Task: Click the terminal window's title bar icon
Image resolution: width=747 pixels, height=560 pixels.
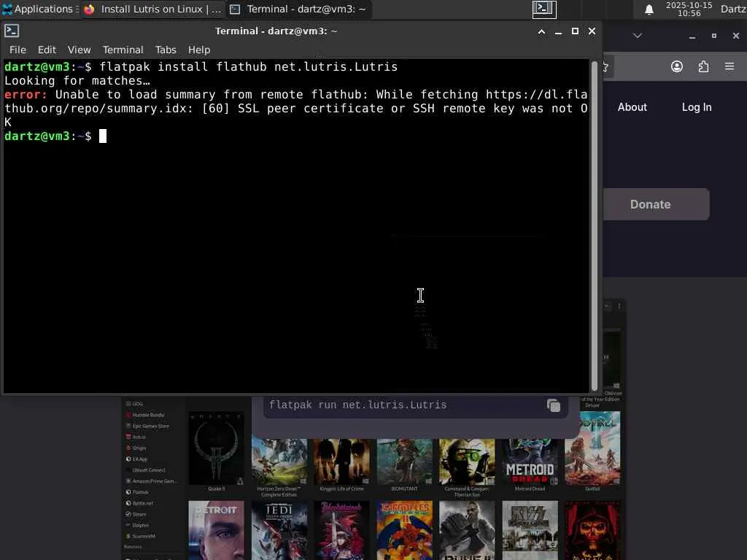Action: (x=12, y=31)
